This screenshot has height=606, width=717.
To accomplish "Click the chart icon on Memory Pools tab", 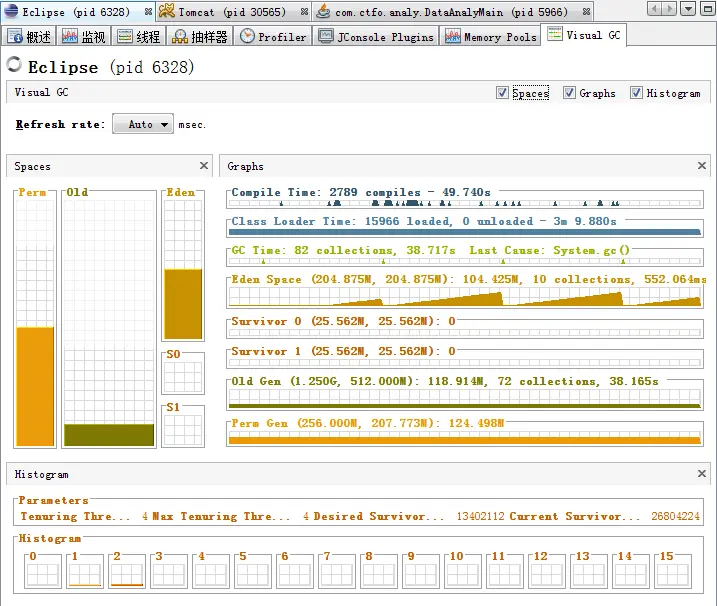I will pyautogui.click(x=453, y=36).
